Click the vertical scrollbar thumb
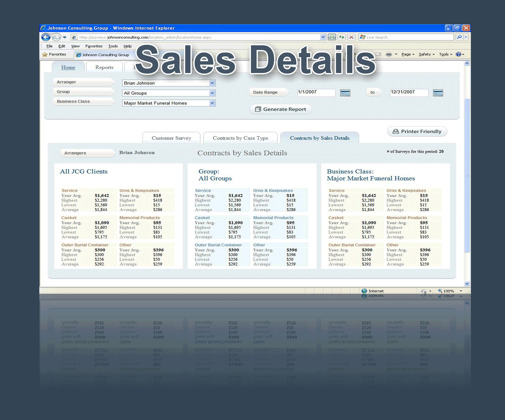Screen dimensions: 505x420 point(467,175)
